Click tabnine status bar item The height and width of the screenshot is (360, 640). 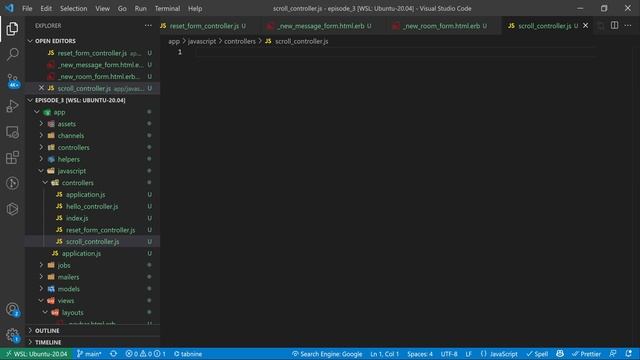pos(188,354)
